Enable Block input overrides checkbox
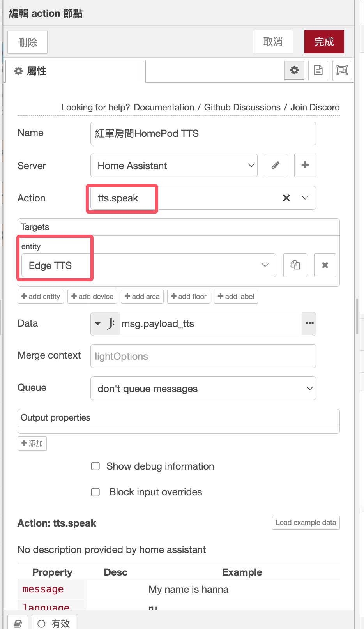This screenshot has width=364, height=629. (x=95, y=492)
